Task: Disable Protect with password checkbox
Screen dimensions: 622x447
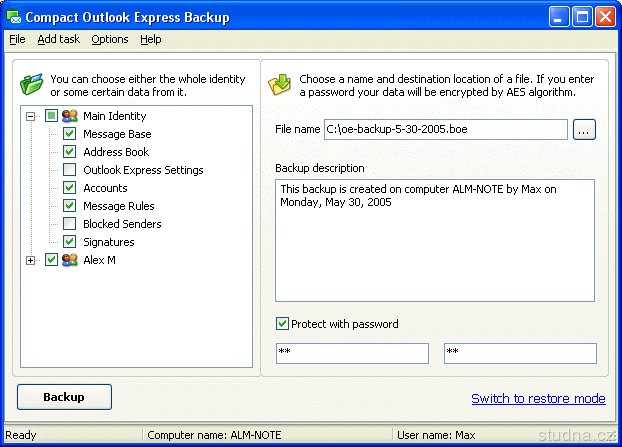Action: point(282,324)
